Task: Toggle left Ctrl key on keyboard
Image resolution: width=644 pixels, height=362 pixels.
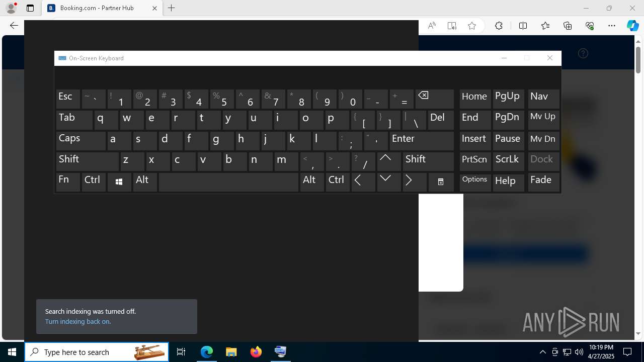Action: point(94,182)
